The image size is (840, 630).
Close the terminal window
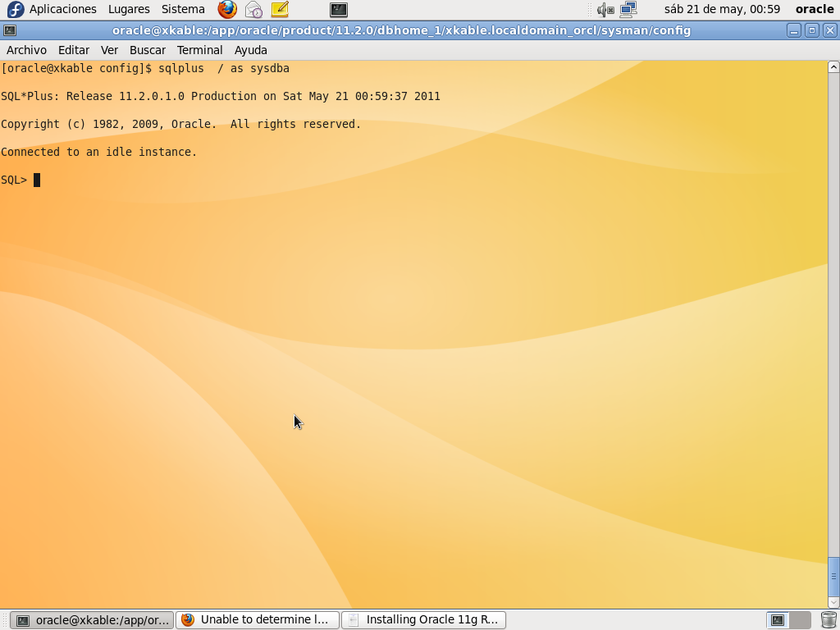coord(830,30)
